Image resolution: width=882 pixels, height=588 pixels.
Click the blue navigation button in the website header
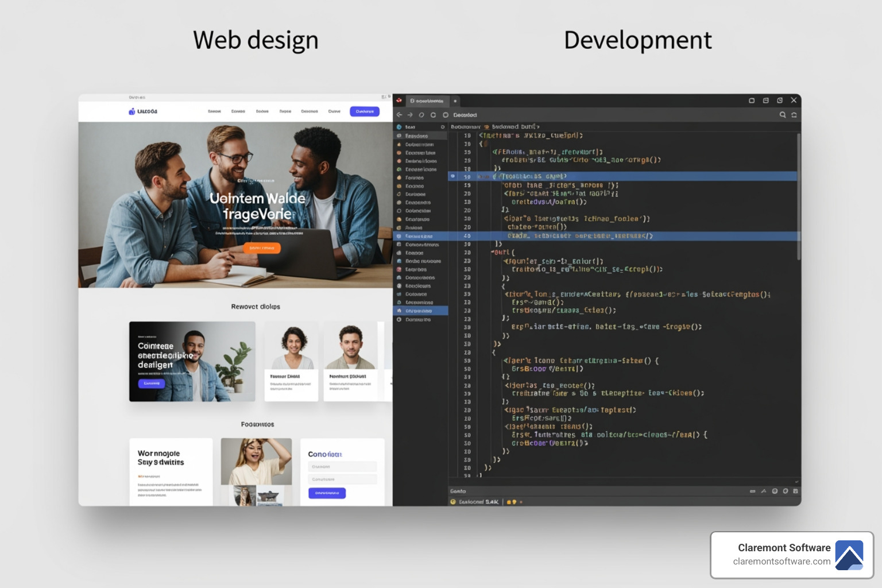coord(365,111)
